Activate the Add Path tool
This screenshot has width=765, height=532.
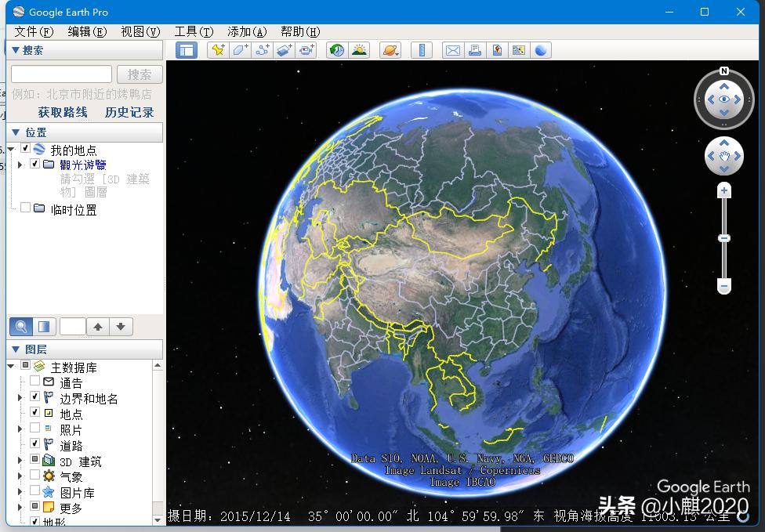coord(263,49)
